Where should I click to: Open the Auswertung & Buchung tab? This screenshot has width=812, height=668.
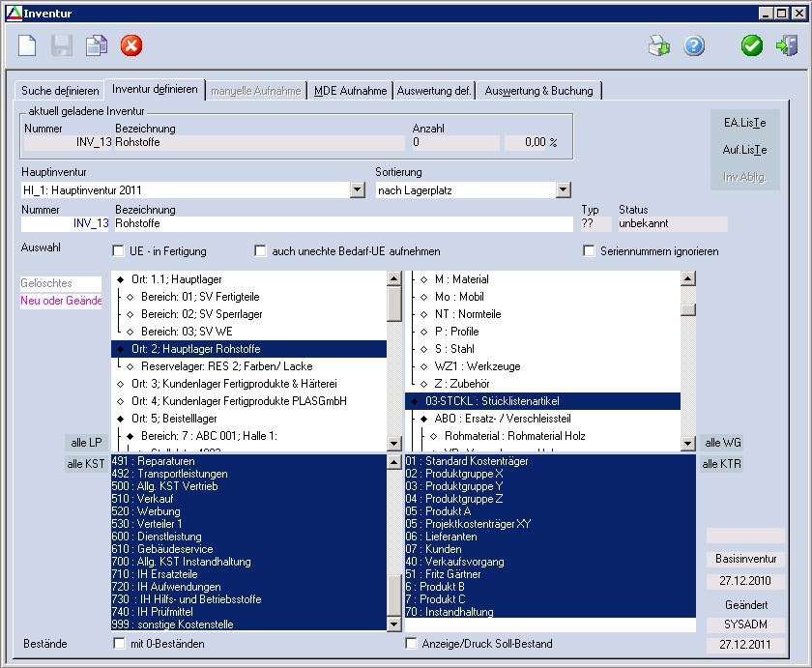pyautogui.click(x=539, y=91)
